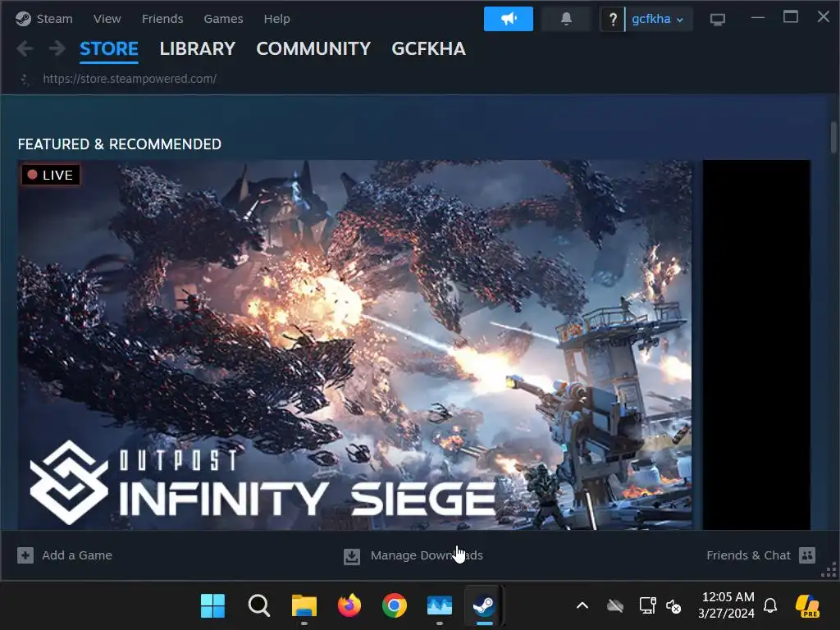This screenshot has height=630, width=840.
Task: Open Friends & Chat
Action: coord(748,555)
